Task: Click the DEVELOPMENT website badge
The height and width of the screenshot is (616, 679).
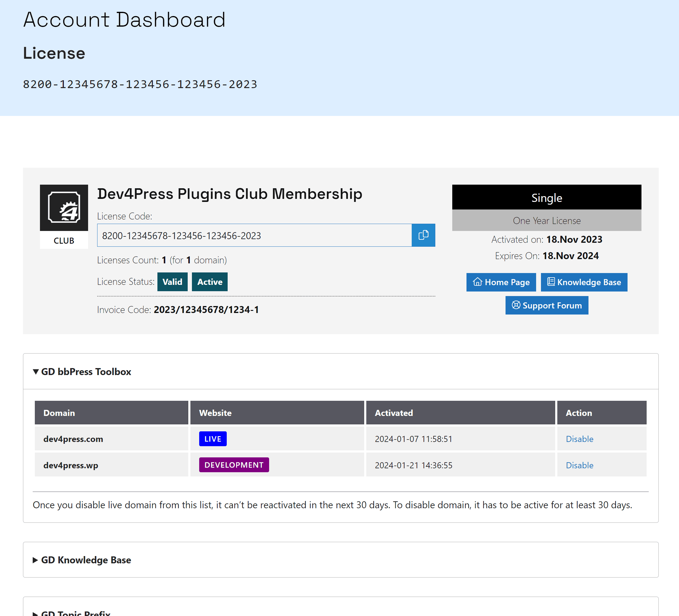Action: click(234, 465)
